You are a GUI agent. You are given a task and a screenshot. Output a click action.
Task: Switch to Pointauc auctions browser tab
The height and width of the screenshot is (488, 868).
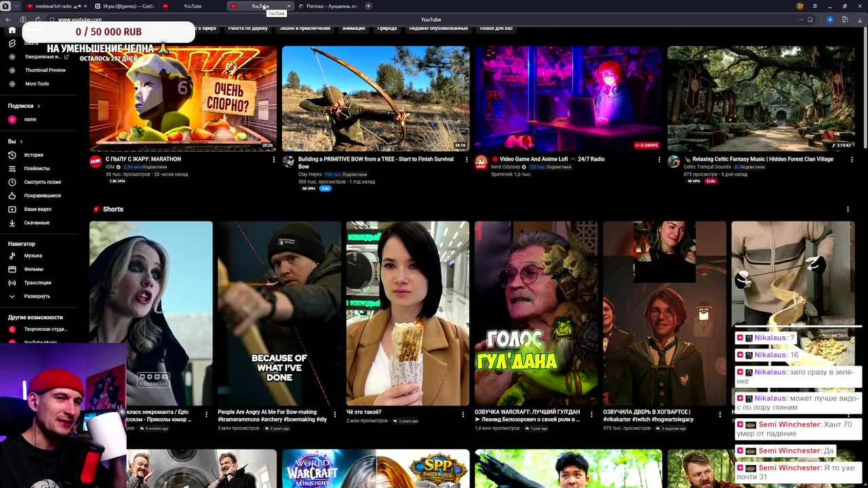coord(328,6)
